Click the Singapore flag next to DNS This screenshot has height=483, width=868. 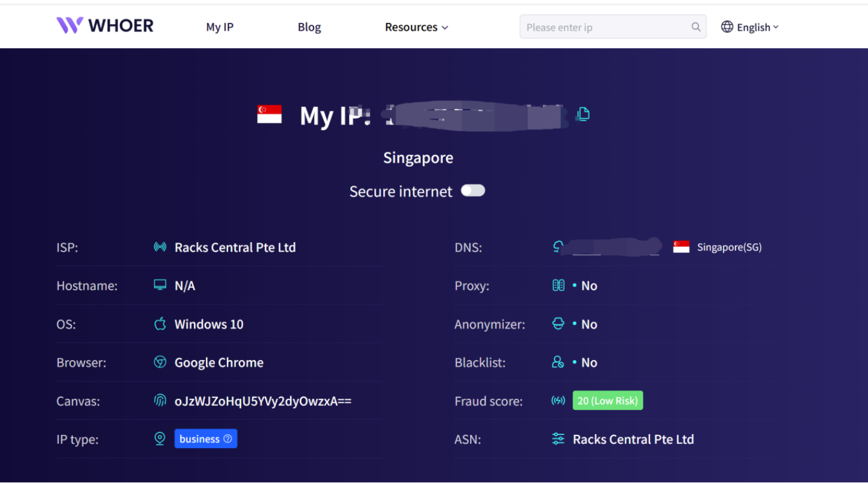tap(681, 247)
